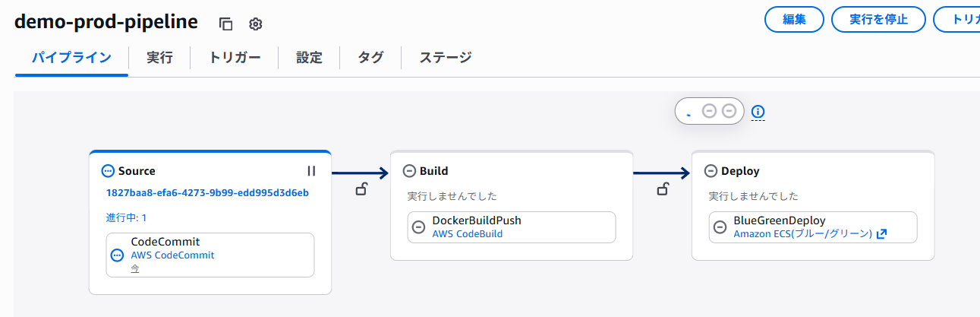Viewport: 980px width, 317px height.
Task: Open external link icon for Amazon ECS
Action: [x=881, y=234]
